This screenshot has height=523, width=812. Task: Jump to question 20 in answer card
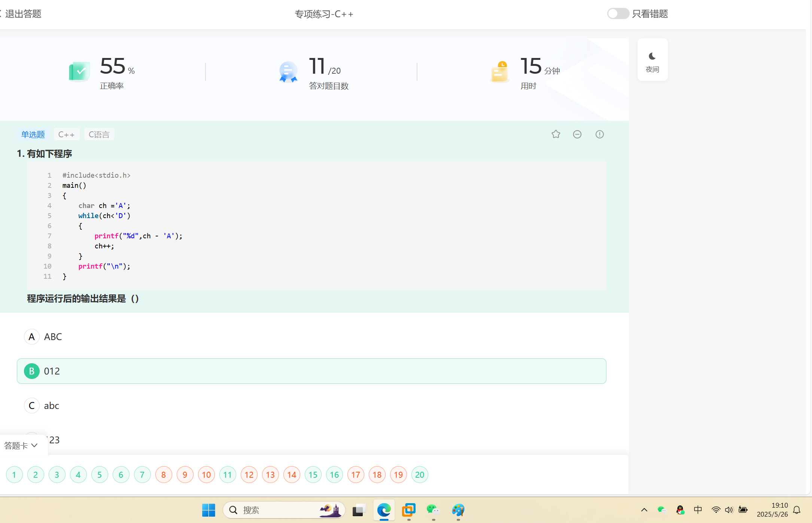pos(419,475)
